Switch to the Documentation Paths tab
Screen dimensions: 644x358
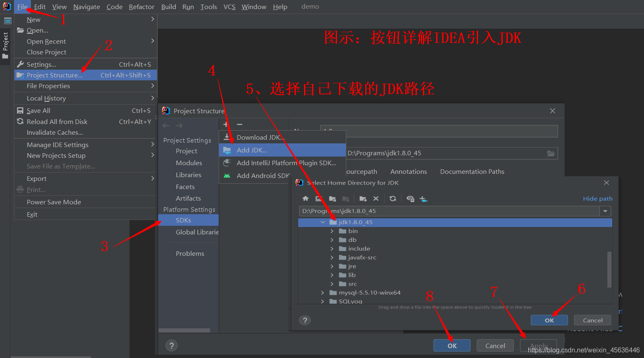click(472, 171)
